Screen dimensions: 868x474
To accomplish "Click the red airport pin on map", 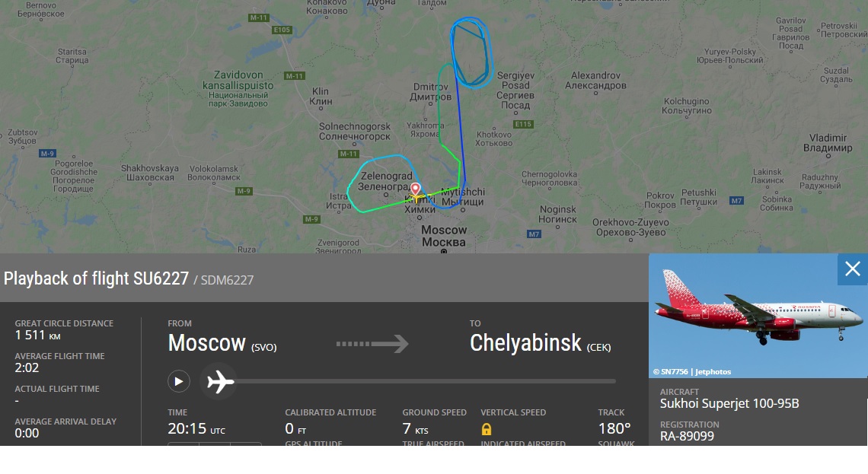I will point(415,189).
